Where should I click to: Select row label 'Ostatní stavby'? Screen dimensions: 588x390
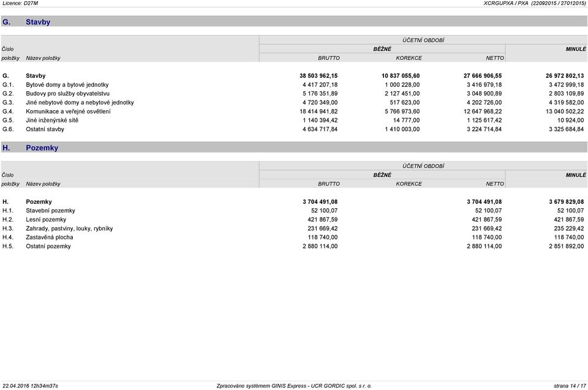coord(45,129)
